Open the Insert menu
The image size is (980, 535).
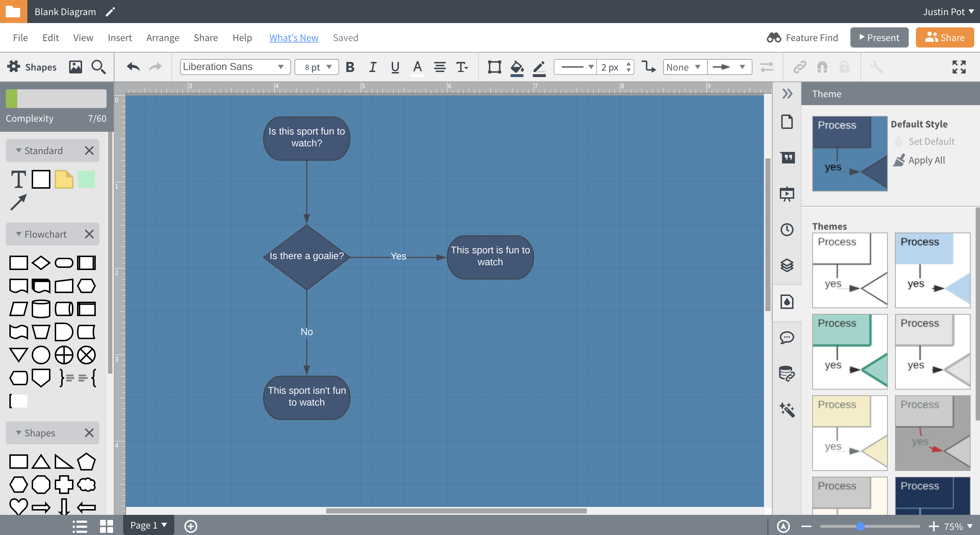(x=118, y=37)
